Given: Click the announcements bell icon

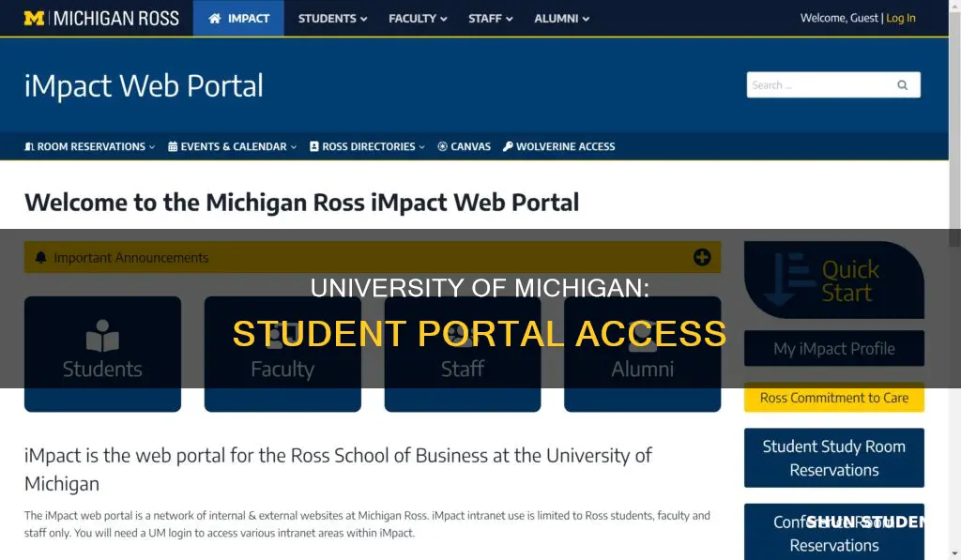Looking at the screenshot, I should [x=41, y=257].
